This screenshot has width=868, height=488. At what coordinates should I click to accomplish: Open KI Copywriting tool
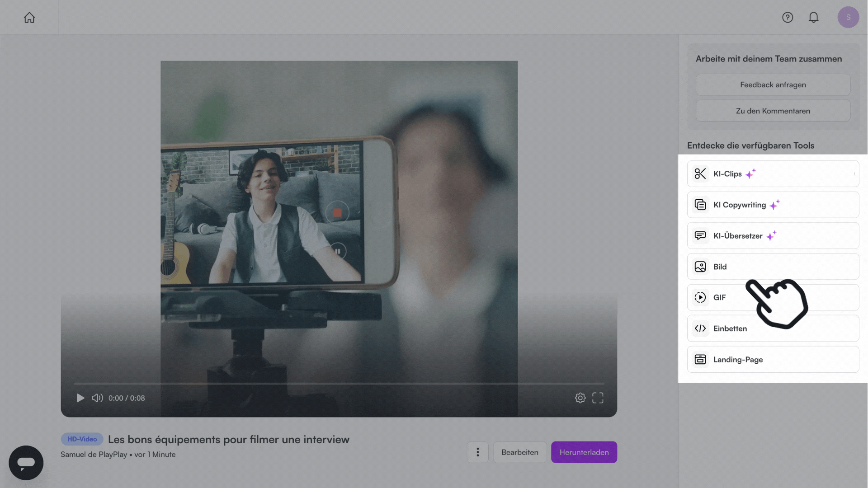pos(773,205)
